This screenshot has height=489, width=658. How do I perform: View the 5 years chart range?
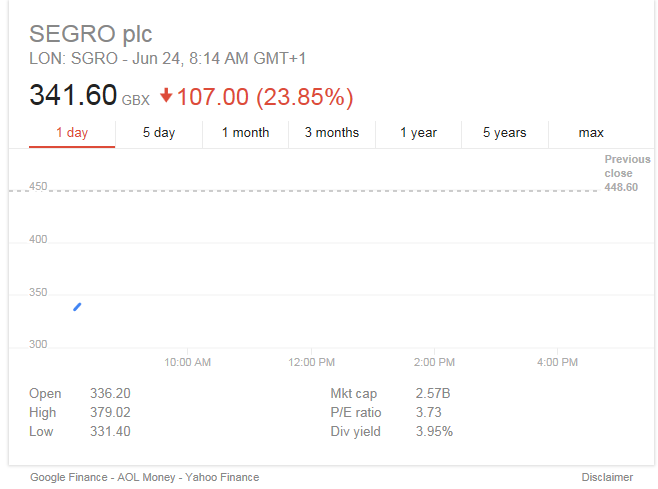point(505,133)
